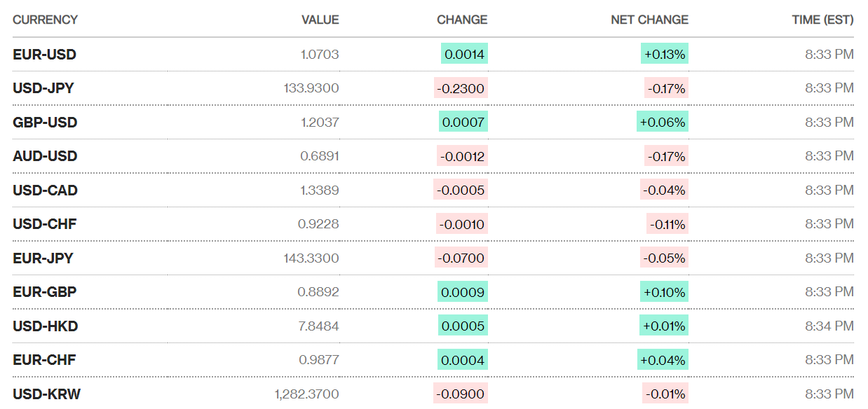Open the EUR-GBP quote link

[44, 292]
